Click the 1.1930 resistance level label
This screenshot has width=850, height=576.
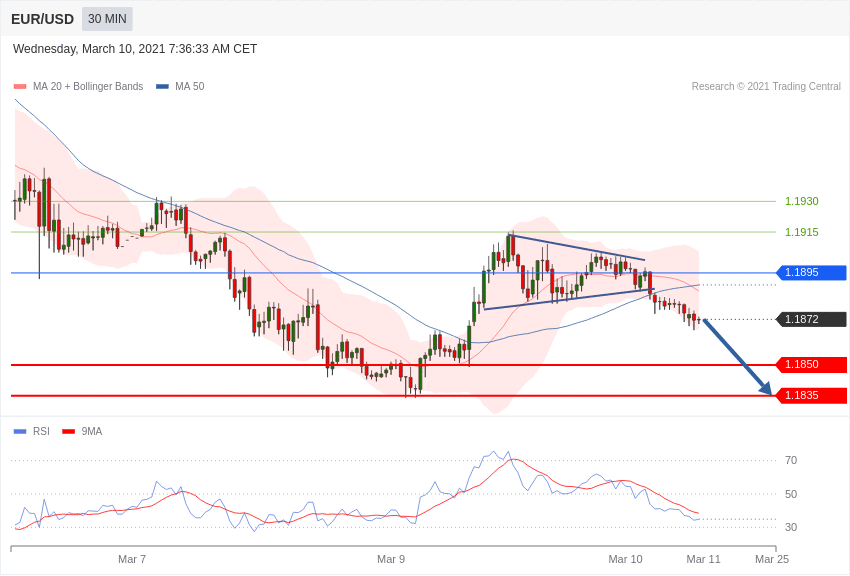(x=802, y=202)
